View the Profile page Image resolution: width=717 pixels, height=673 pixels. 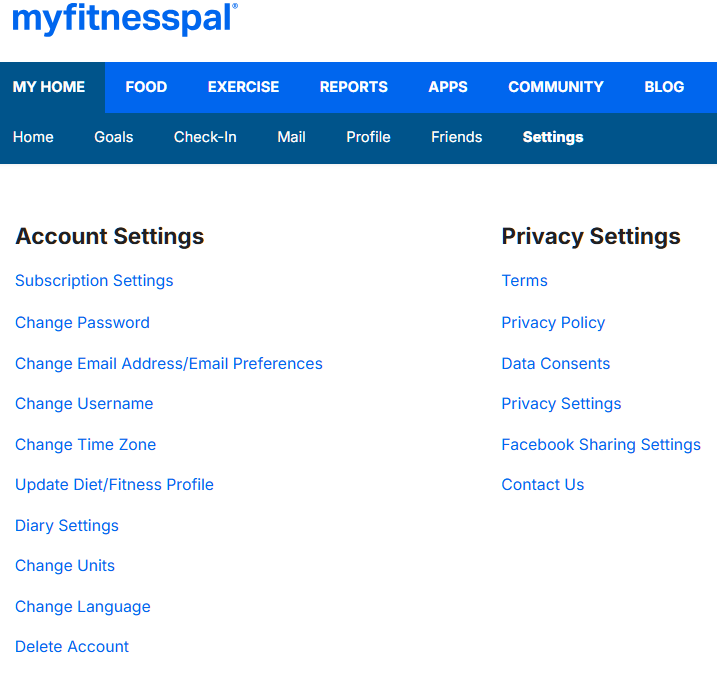(368, 137)
